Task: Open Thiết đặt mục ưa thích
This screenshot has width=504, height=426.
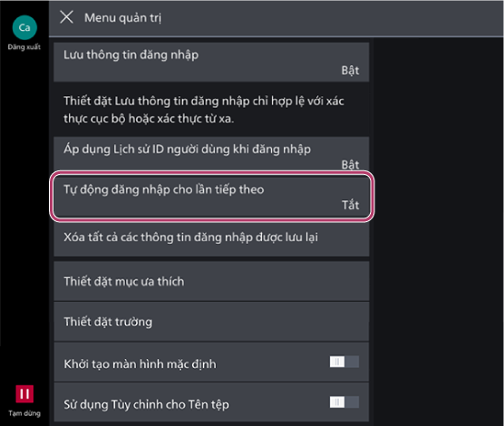Action: tap(211, 281)
